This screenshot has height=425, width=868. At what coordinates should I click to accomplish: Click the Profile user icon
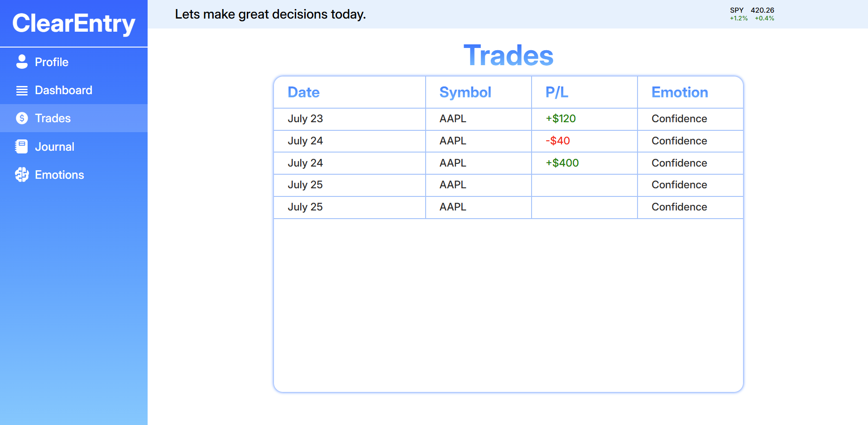tap(22, 62)
